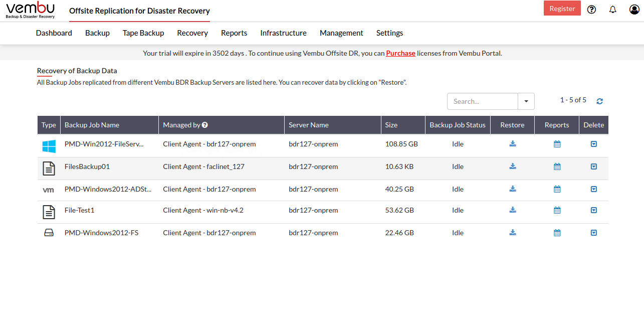Open reports for PMD-Windows2012-ADSt
644x332 pixels.
[x=557, y=189]
